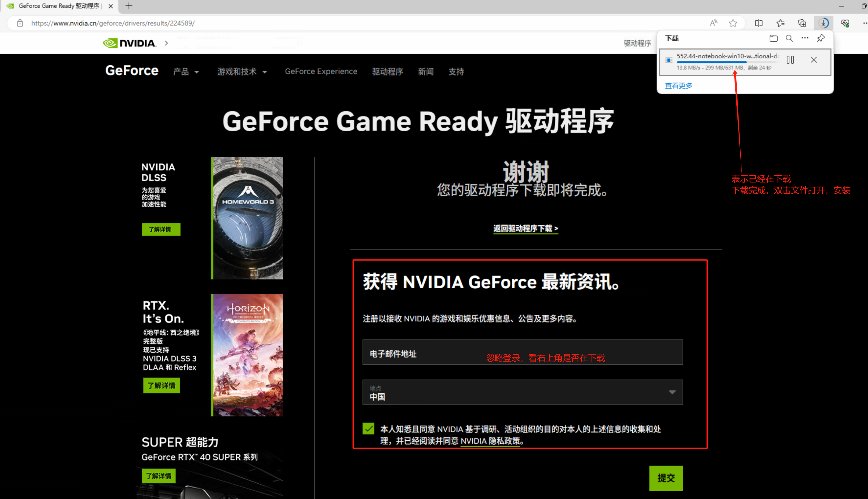The image size is (868, 499).
Task: Click the site info lock icon
Action: pyautogui.click(x=20, y=23)
